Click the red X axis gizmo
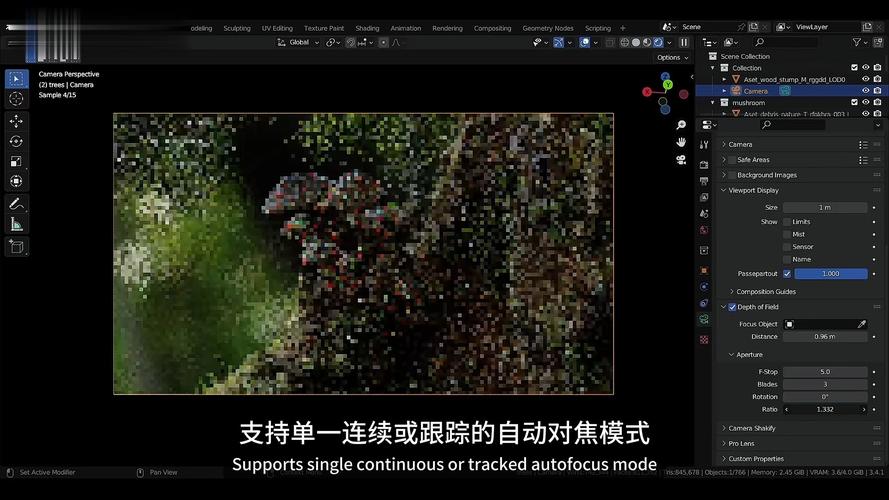889x500 pixels. [x=647, y=92]
